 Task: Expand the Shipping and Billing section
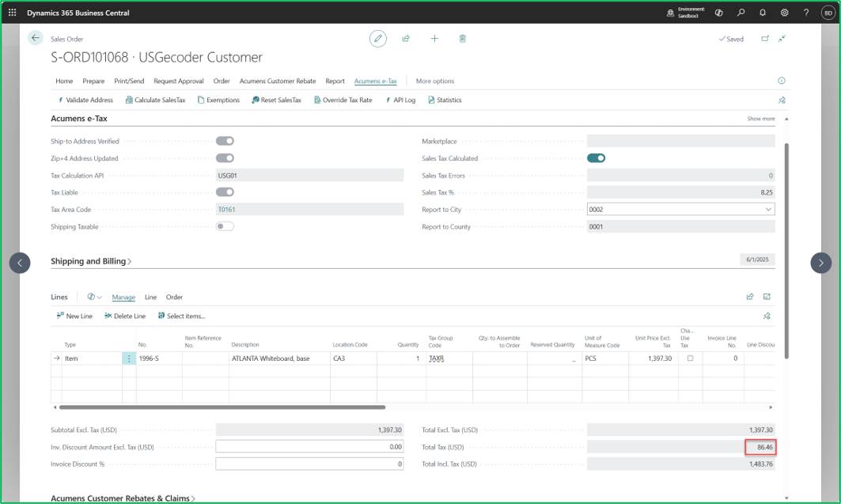point(91,261)
